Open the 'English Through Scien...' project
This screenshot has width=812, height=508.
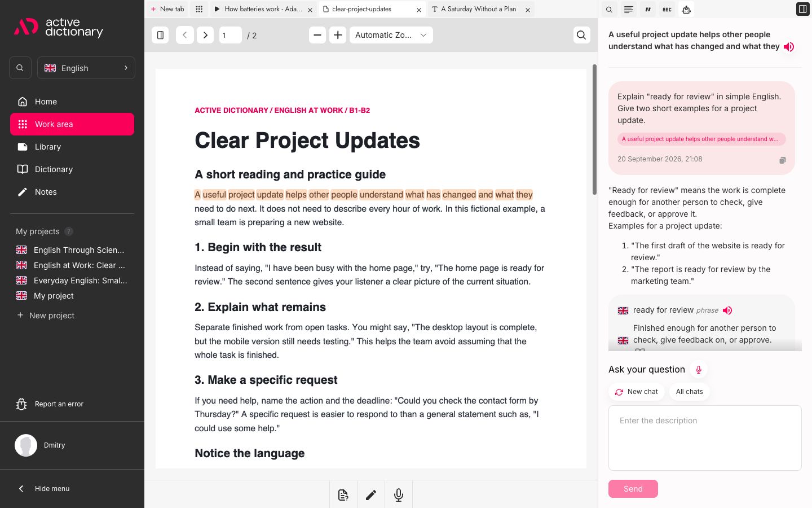(x=72, y=250)
